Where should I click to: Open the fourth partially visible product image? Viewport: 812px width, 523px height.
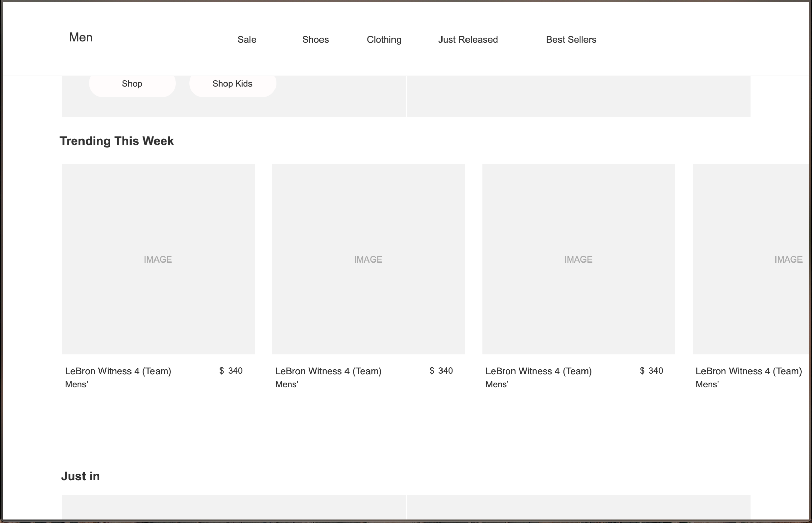(x=751, y=259)
